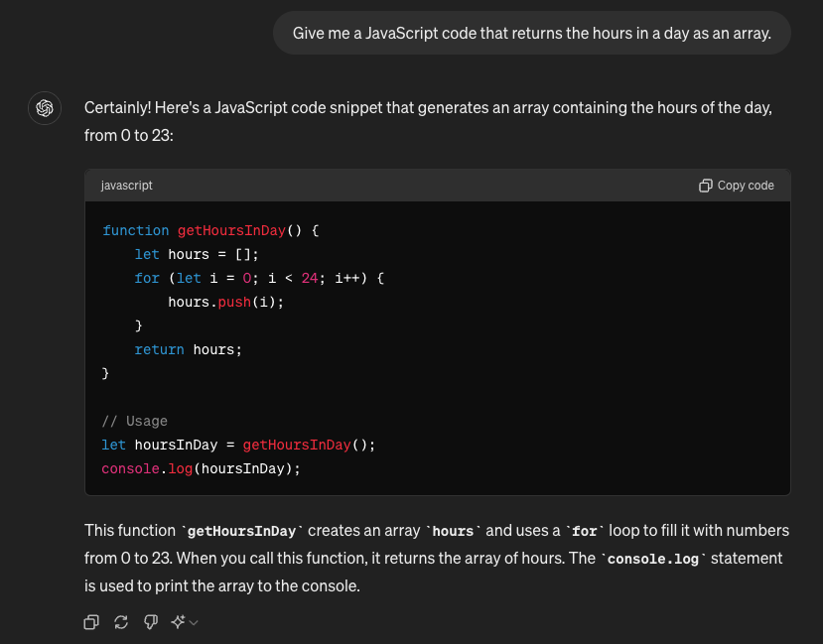The height and width of the screenshot is (644, 823).
Task: Copy the response using the copy icon
Action: pyautogui.click(x=90, y=621)
